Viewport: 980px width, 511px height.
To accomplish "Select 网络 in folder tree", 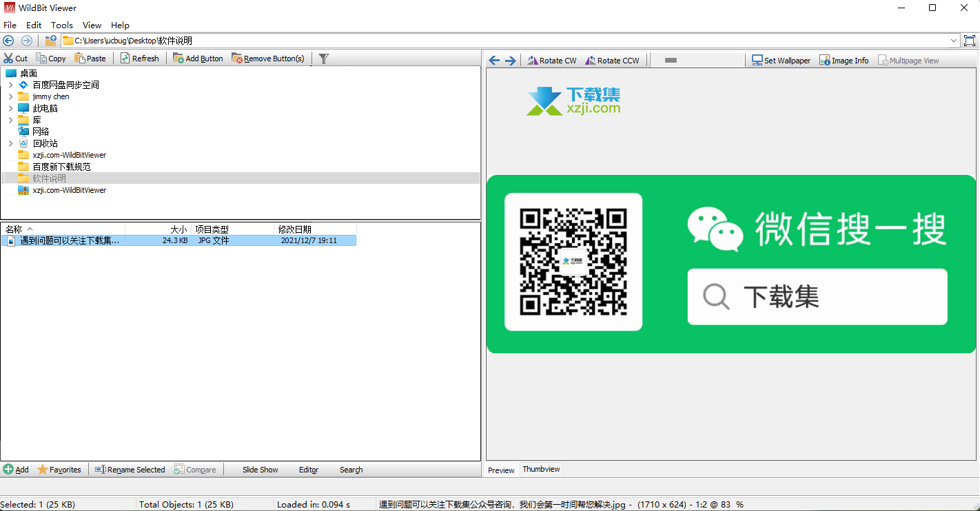I will (41, 132).
